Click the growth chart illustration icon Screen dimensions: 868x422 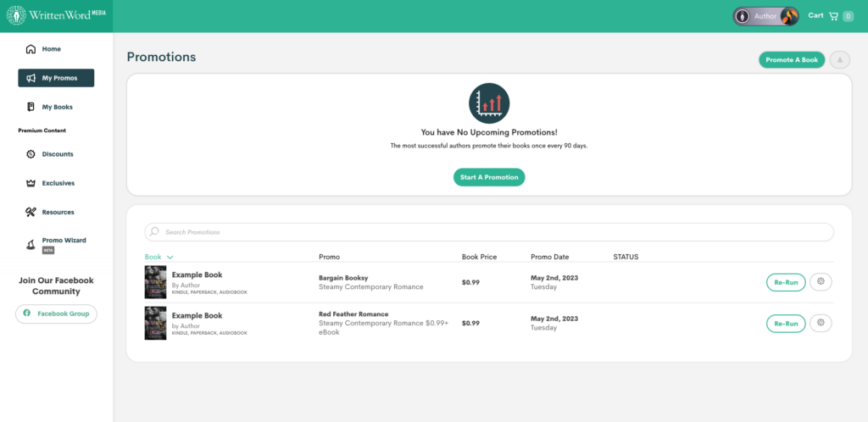point(489,103)
